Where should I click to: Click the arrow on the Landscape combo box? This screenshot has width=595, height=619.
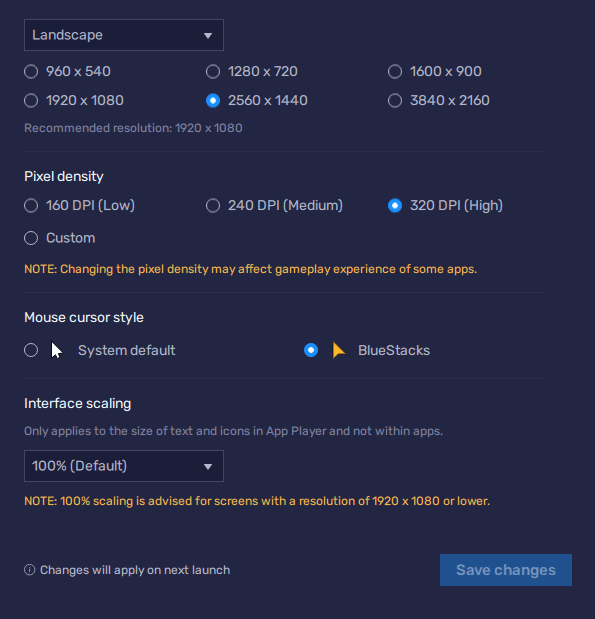208,36
